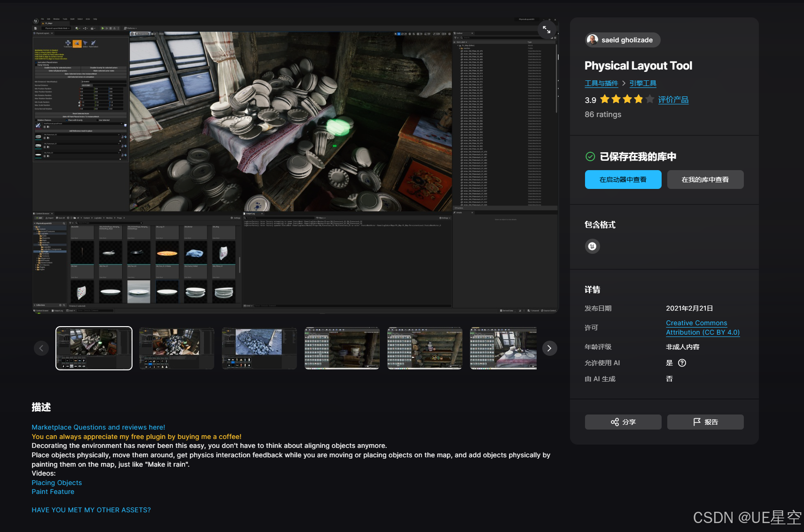Select the fifth gallery thumbnail
Image resolution: width=804 pixels, height=532 pixels.
[425, 348]
